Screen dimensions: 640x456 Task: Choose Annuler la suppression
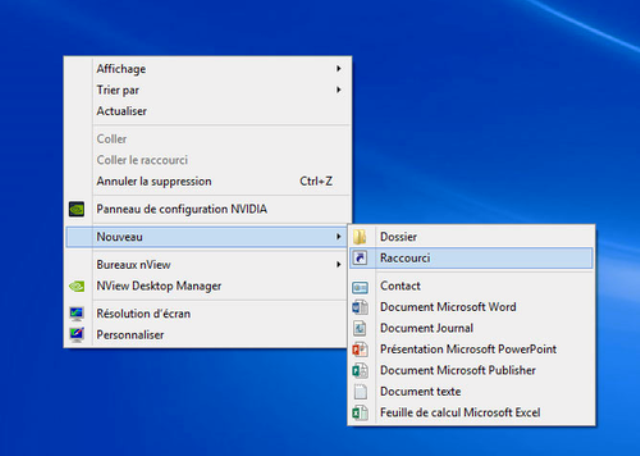[x=154, y=181]
